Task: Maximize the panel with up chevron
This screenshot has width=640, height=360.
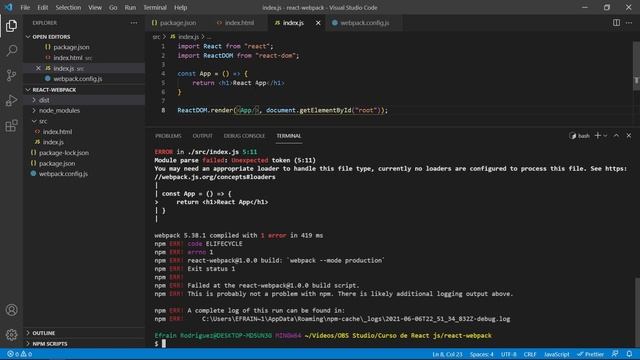Action: (x=616, y=136)
